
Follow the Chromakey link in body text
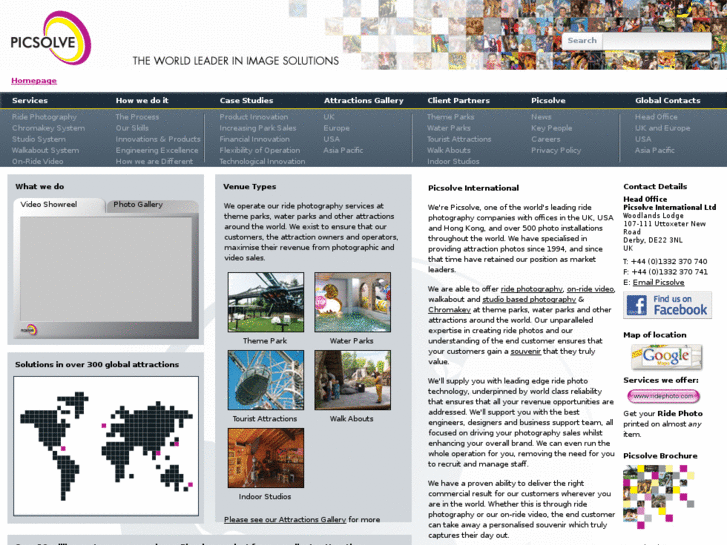click(x=449, y=310)
